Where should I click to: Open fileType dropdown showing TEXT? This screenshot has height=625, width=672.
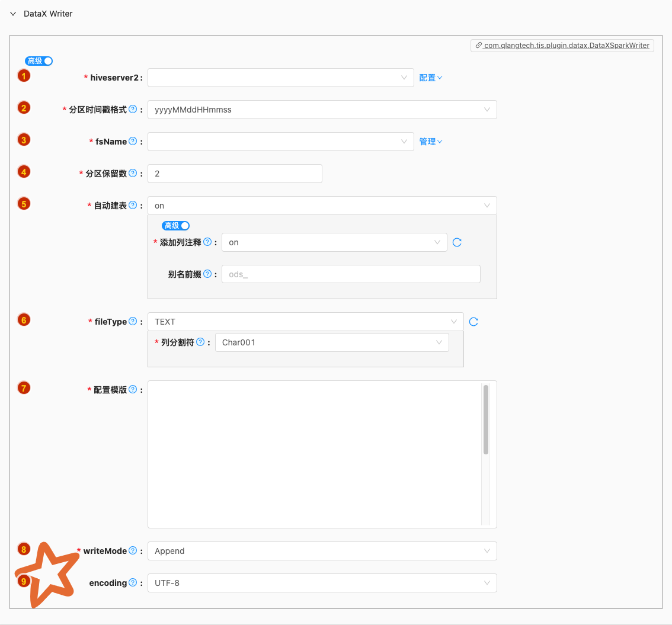(x=306, y=322)
